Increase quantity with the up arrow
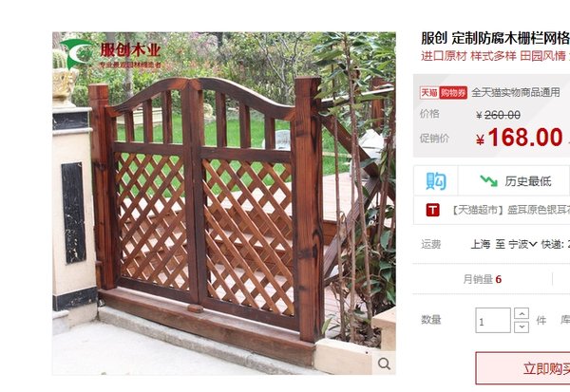Viewport: 570px width, 392px height. tap(522, 313)
